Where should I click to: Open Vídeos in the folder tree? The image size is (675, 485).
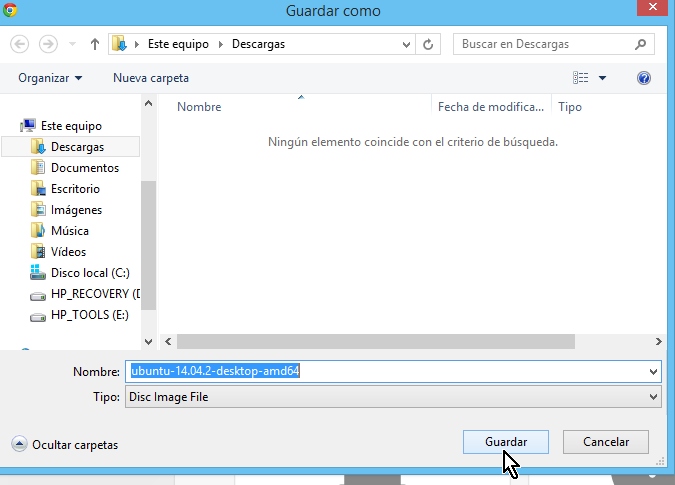tap(68, 252)
